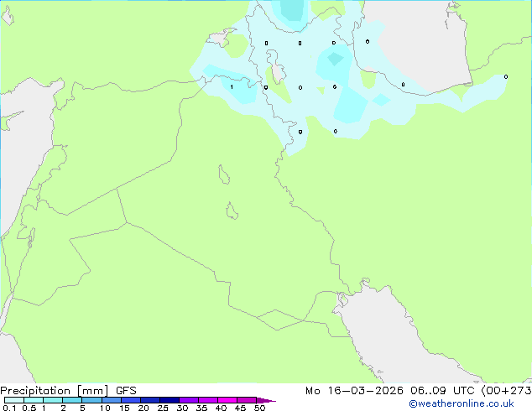Image resolution: width=532 pixels, height=411 pixels.
Task: Click the '25' legend scale label
Action: coord(163,408)
